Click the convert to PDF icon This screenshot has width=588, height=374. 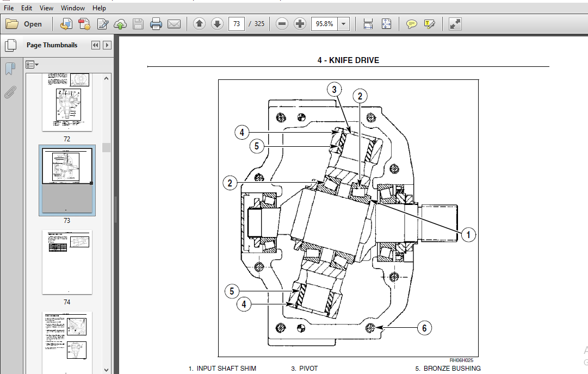66,24
